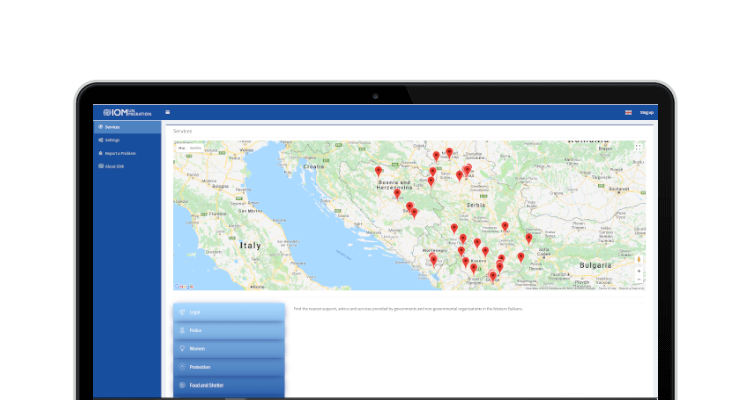This screenshot has height=400, width=750.
Task: Select the Protection services category
Action: 229,367
